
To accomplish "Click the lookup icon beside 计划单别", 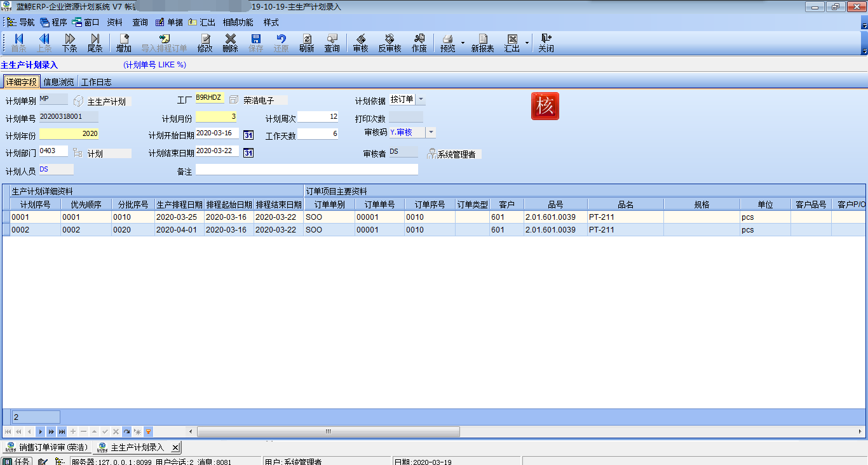I will 78,100.
